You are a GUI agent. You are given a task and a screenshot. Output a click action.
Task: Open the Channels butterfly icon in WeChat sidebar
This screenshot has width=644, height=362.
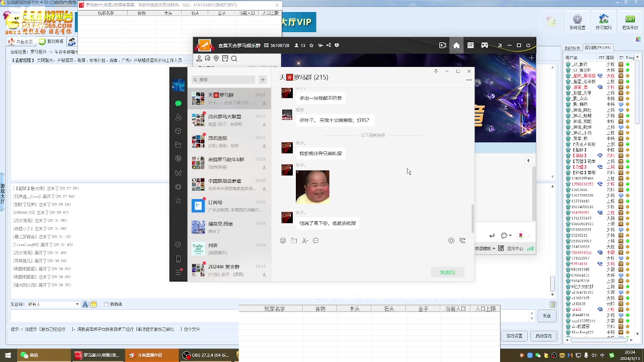click(178, 173)
